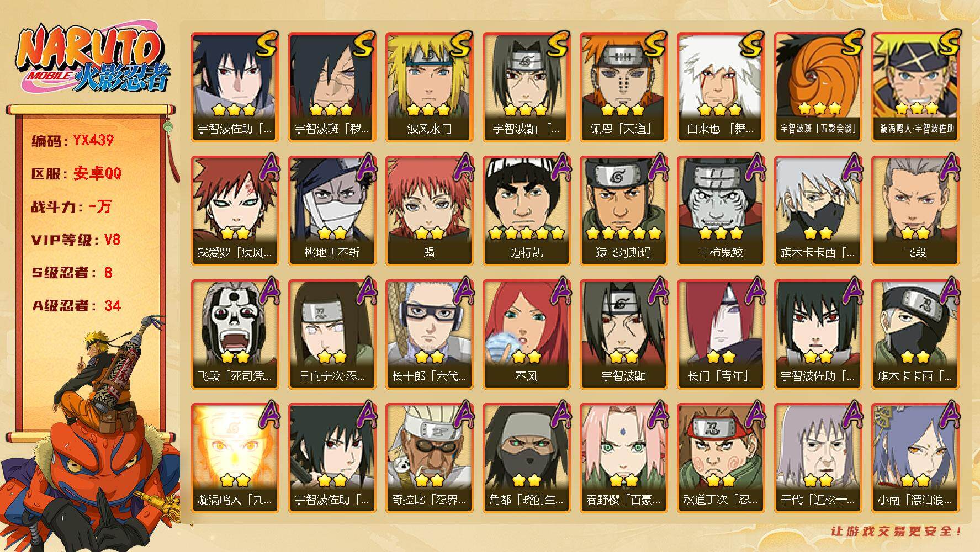Image resolution: width=980 pixels, height=552 pixels.
Task: Choose the 春野樱「百豪」 ninja card
Action: click(623, 458)
